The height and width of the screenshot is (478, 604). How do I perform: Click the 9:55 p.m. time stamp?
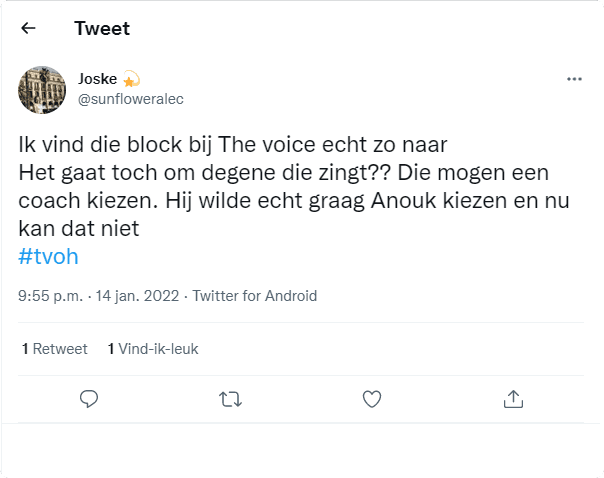point(51,296)
